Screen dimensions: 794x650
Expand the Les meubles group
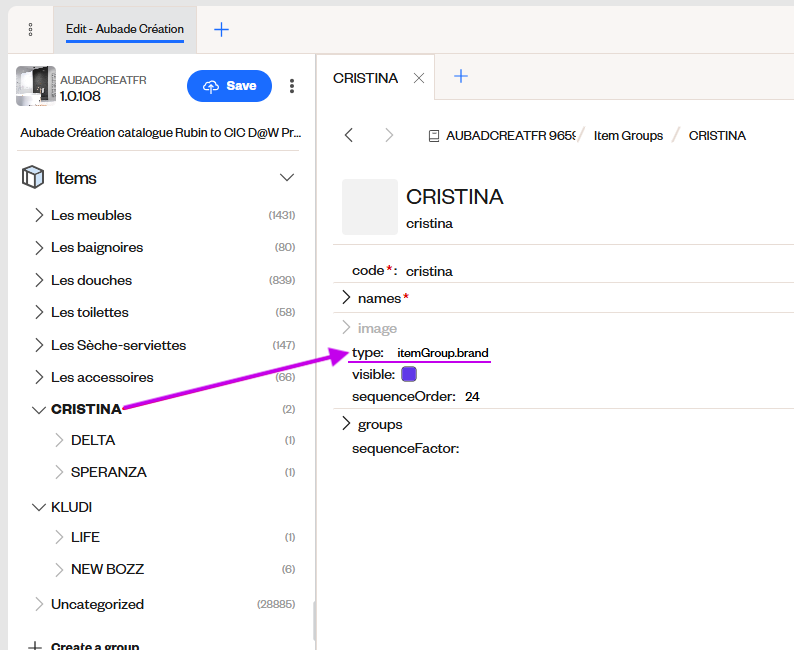point(39,215)
